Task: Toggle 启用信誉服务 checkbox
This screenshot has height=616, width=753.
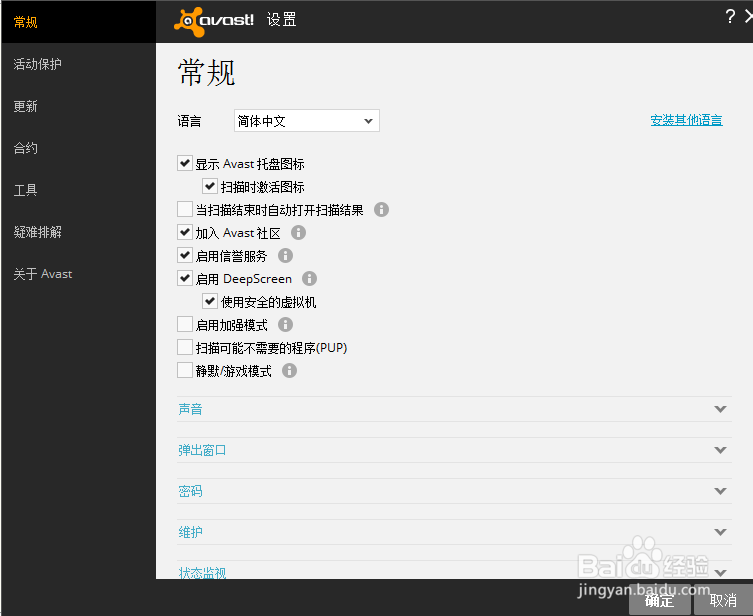Action: pos(185,255)
